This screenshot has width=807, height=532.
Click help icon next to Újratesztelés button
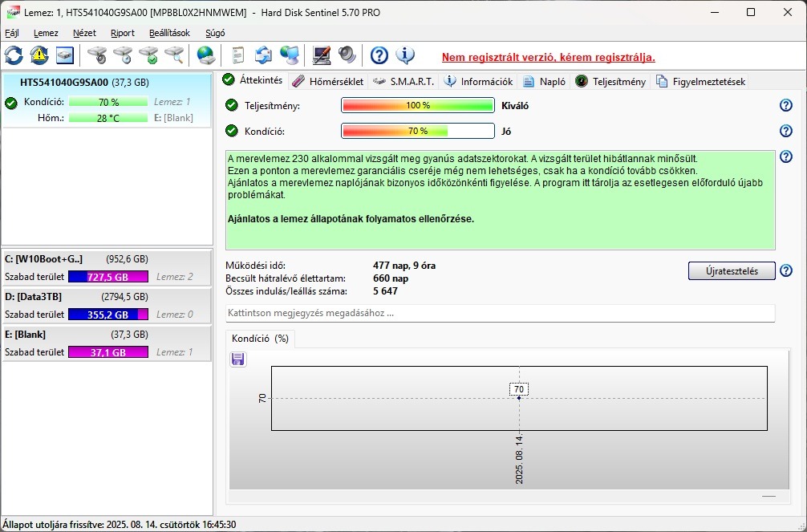tap(786, 270)
